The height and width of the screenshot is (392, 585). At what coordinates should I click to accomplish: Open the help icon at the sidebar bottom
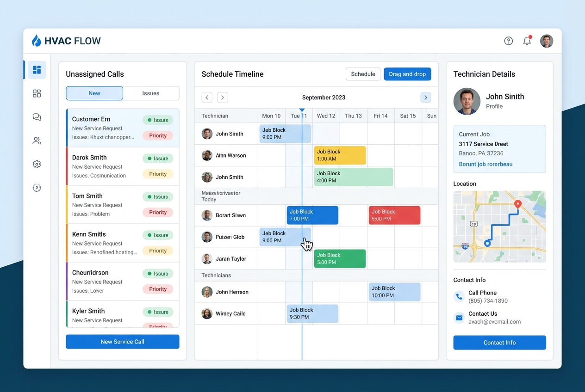tap(37, 188)
